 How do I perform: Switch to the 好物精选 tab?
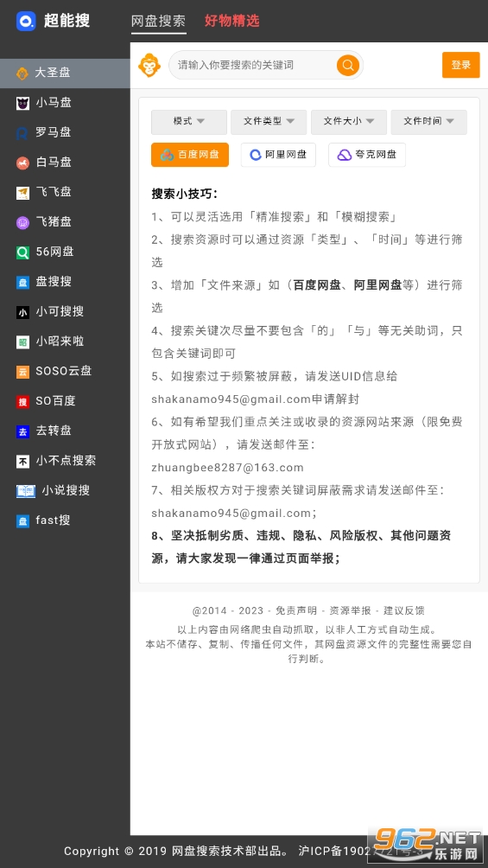[x=231, y=21]
